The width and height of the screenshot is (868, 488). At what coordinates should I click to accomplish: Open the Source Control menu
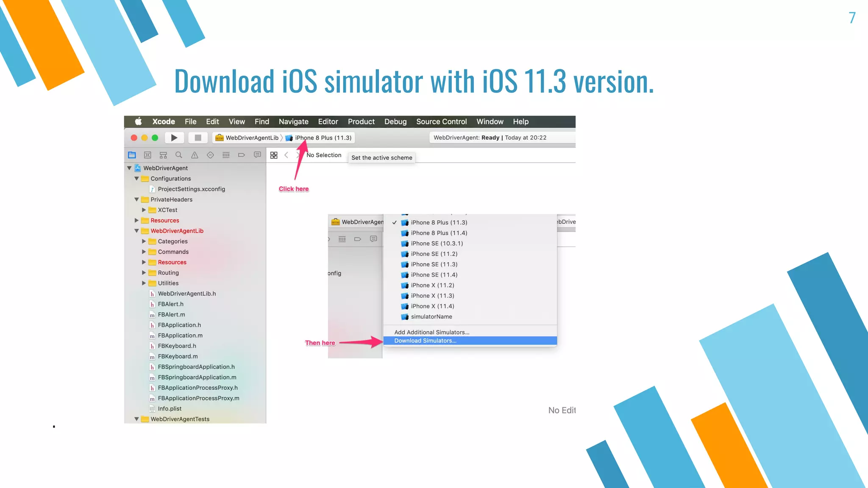[441, 122]
